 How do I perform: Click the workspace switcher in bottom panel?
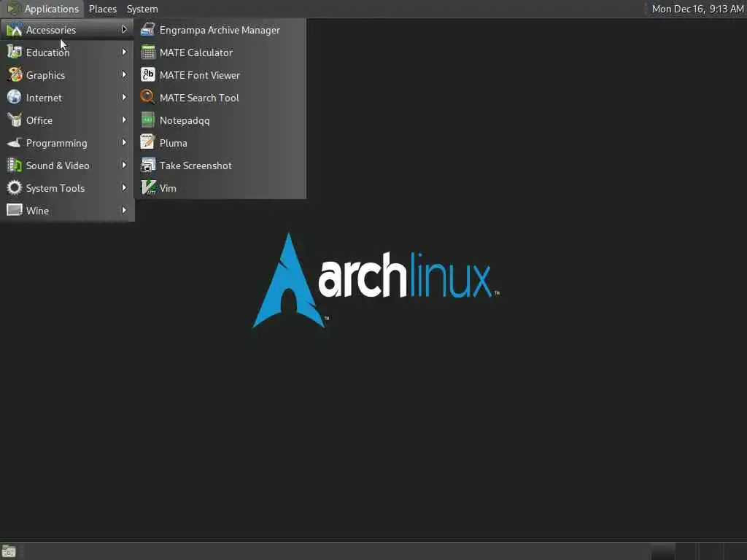(698, 551)
